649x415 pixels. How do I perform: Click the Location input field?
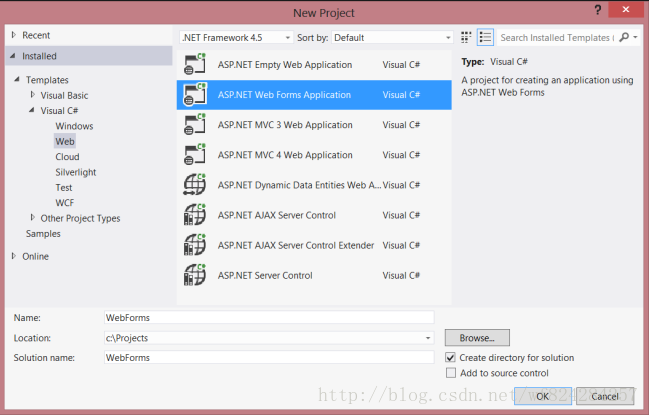tap(269, 338)
